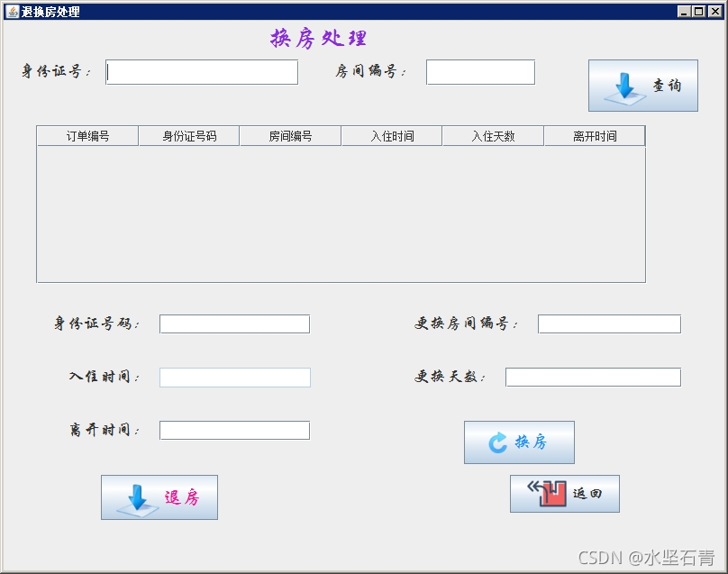Click the 房间编号 column header
The image size is (728, 574).
point(290,136)
